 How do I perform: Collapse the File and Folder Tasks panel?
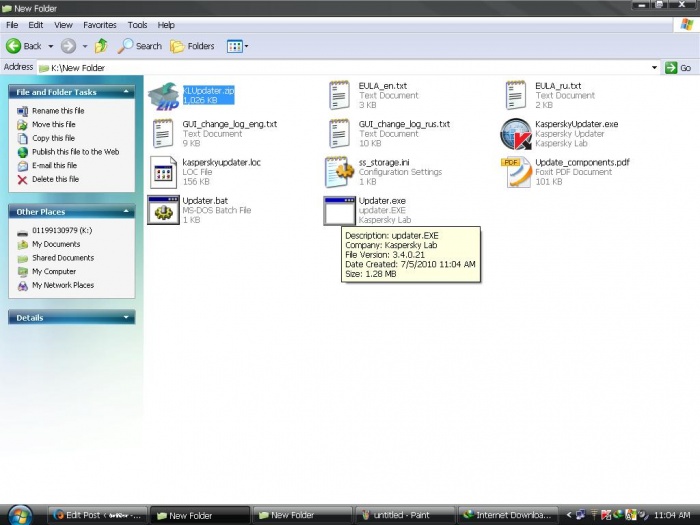pos(127,92)
